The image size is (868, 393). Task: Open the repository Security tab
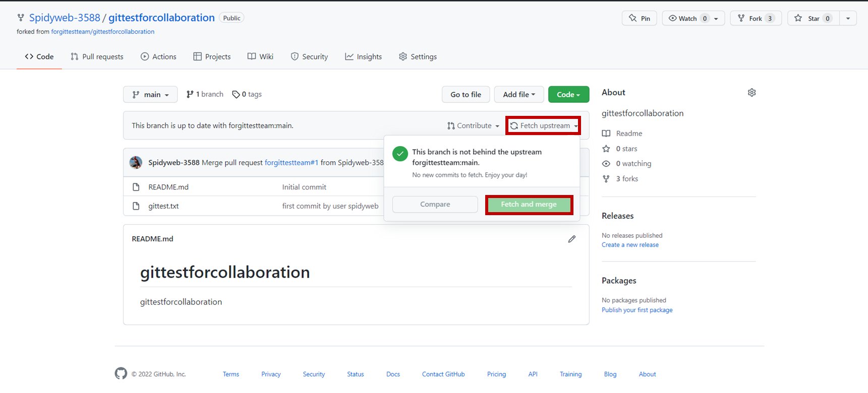pyautogui.click(x=309, y=56)
